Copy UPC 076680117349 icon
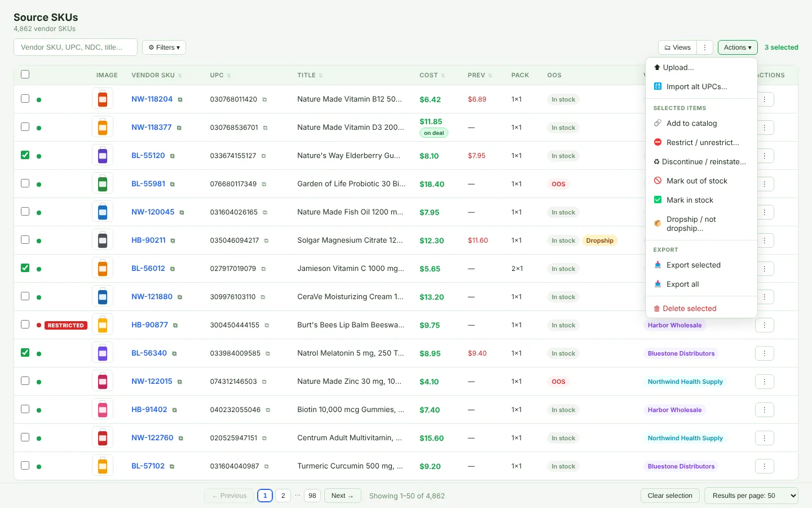The width and height of the screenshot is (812, 508). (264, 184)
